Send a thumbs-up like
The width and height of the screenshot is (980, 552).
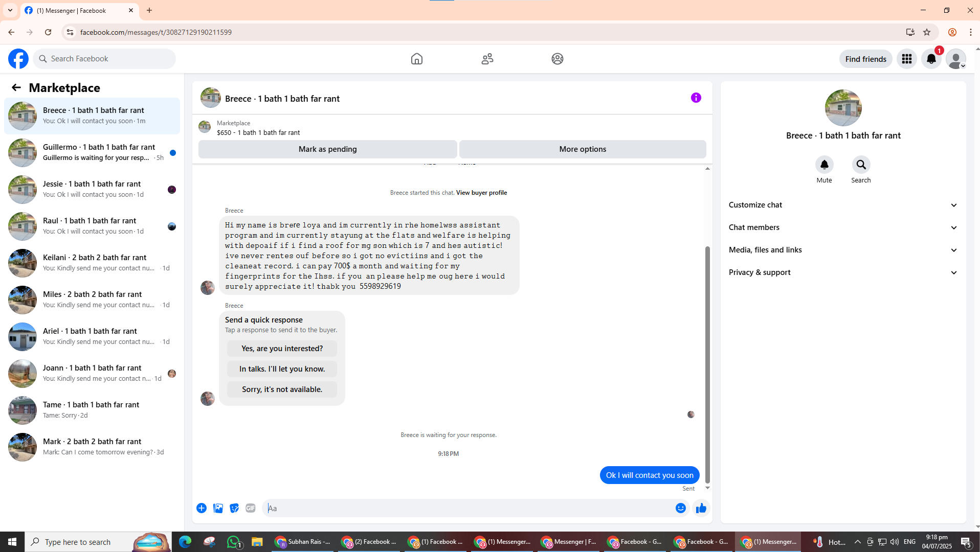[701, 508]
